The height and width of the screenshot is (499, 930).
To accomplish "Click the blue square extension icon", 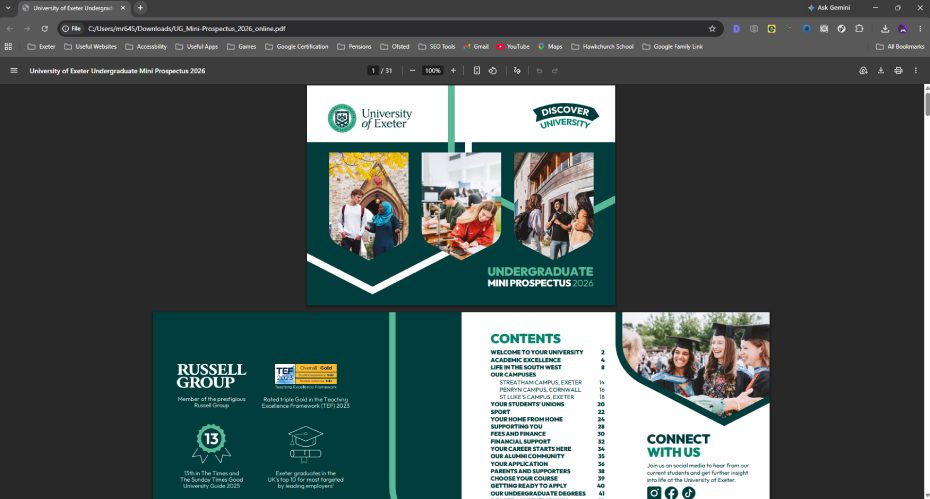I will coord(807,28).
